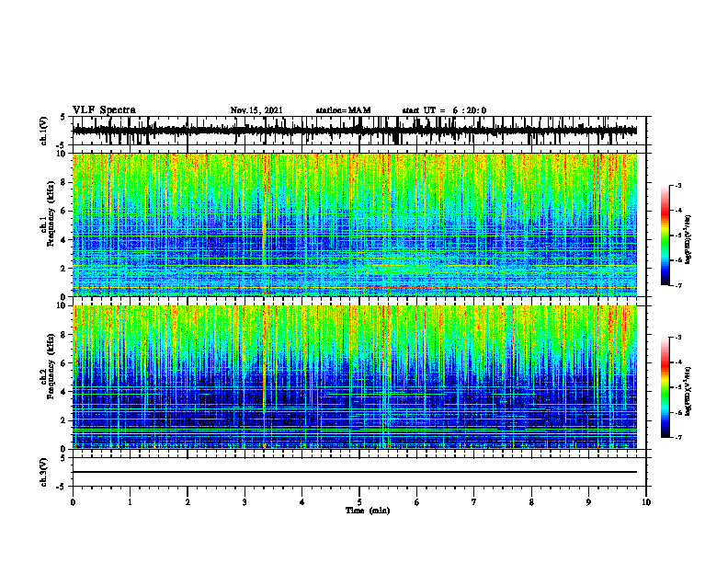728x563 pixels.
Task: Click bottom time axis tick label "8"
Action: [x=531, y=502]
